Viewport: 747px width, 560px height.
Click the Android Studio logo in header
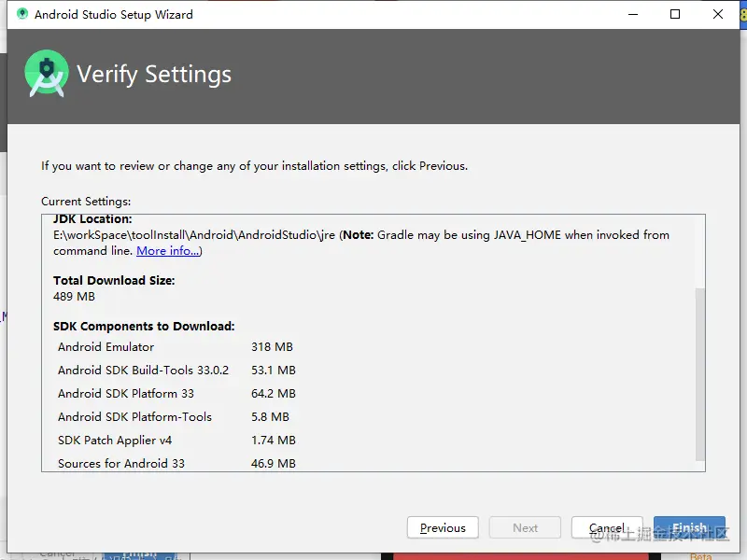tap(46, 74)
